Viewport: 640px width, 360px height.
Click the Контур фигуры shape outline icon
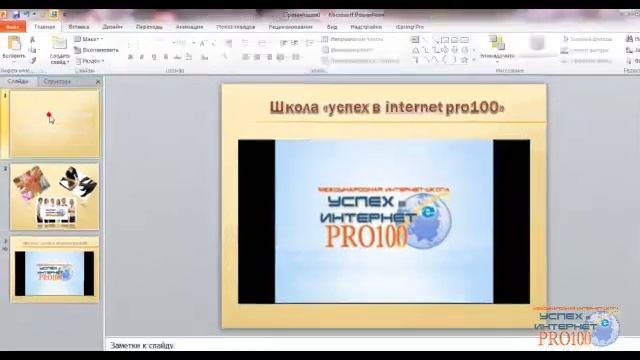click(x=565, y=50)
